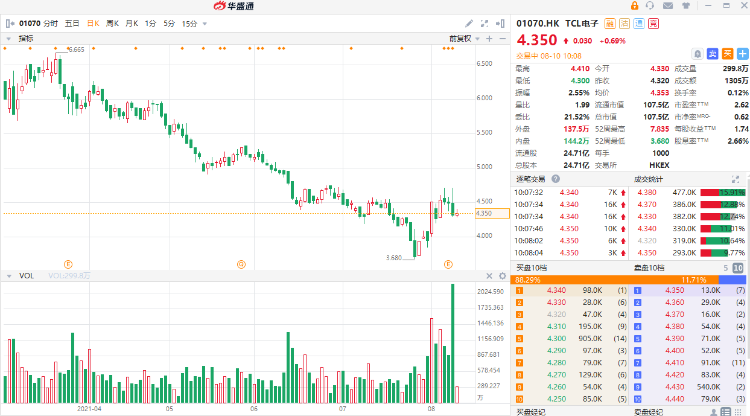
Task: Open customer service headset icon
Action: 650,6
